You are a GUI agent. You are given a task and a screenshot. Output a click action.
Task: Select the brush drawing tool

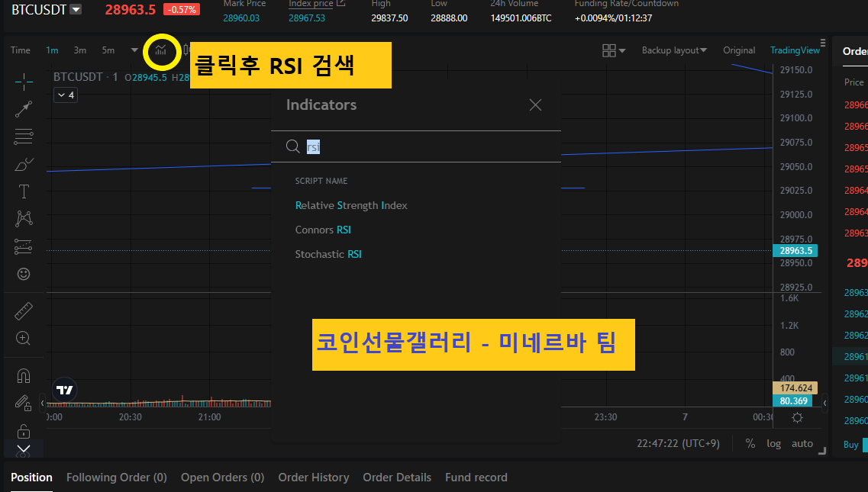pos(23,164)
